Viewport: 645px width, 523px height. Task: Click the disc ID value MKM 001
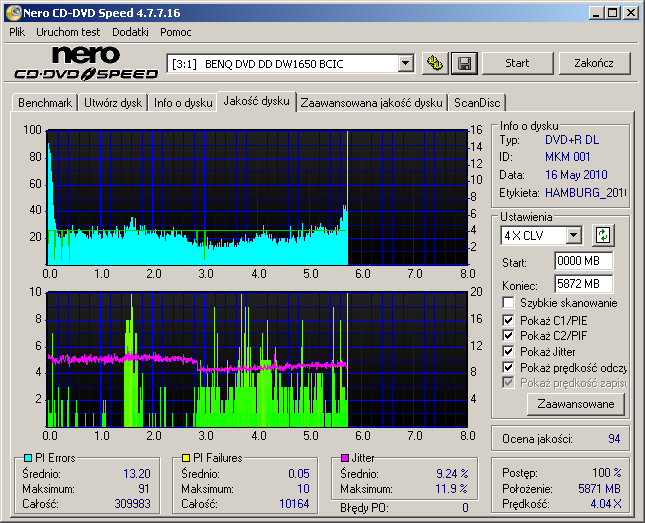pos(568,157)
